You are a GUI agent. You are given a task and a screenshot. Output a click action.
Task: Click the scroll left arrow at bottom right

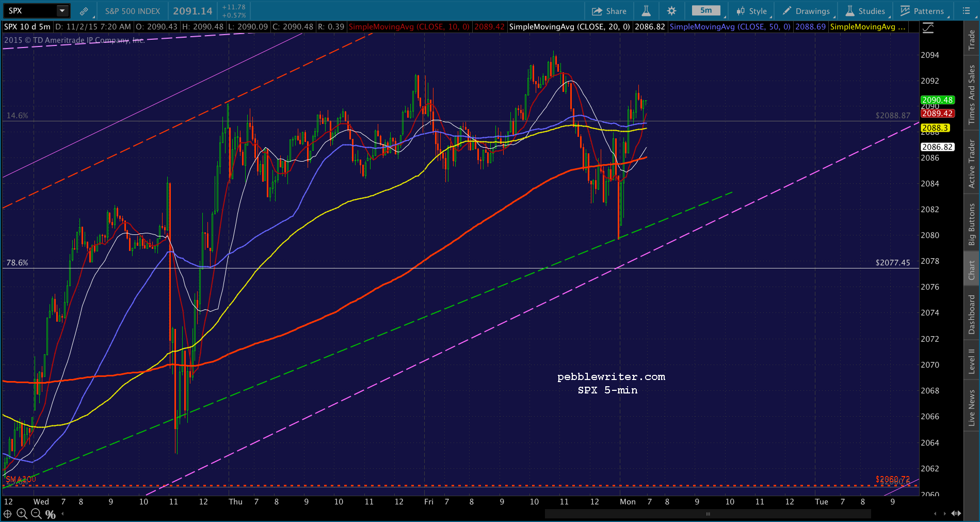pos(935,514)
